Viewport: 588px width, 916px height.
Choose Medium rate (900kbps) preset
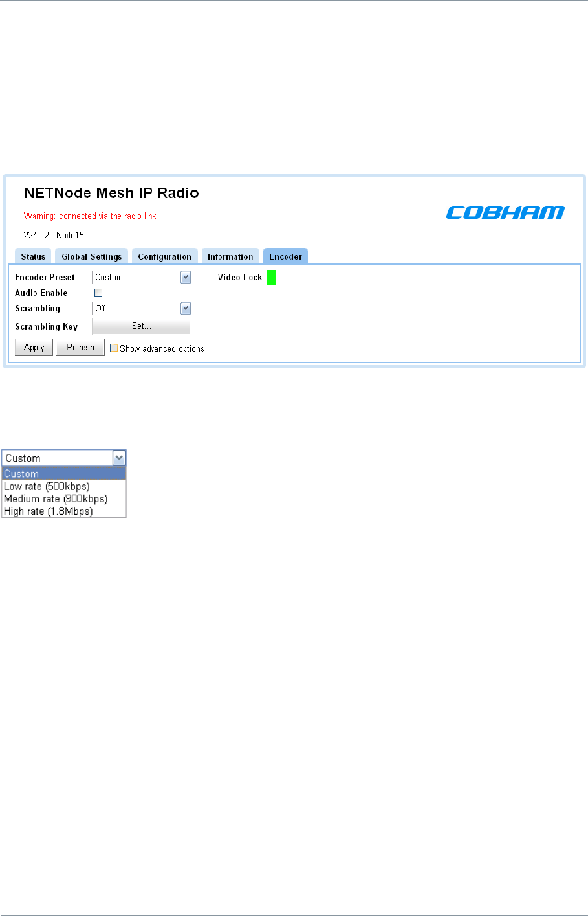click(x=64, y=498)
